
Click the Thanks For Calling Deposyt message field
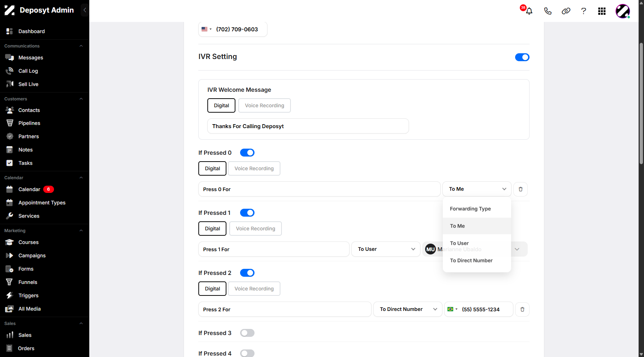click(308, 126)
